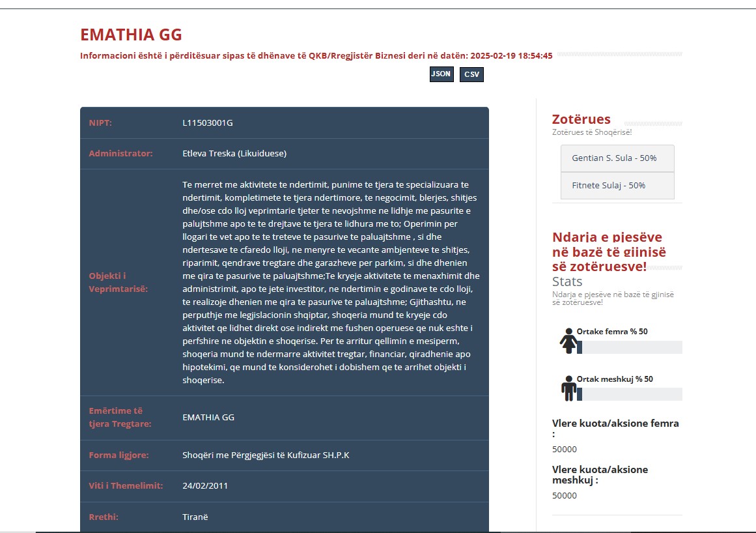Click the Ortak meshkuj % 50 progress bar

pyautogui.click(x=630, y=394)
